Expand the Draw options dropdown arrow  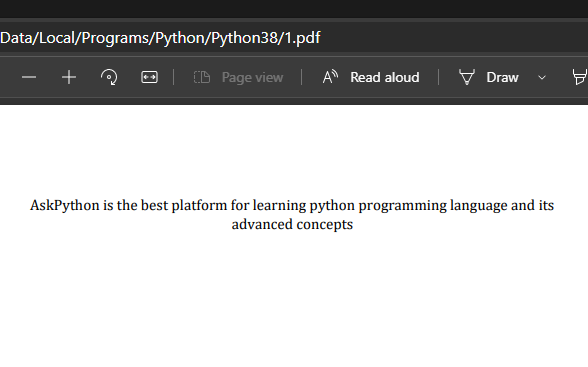pos(542,78)
